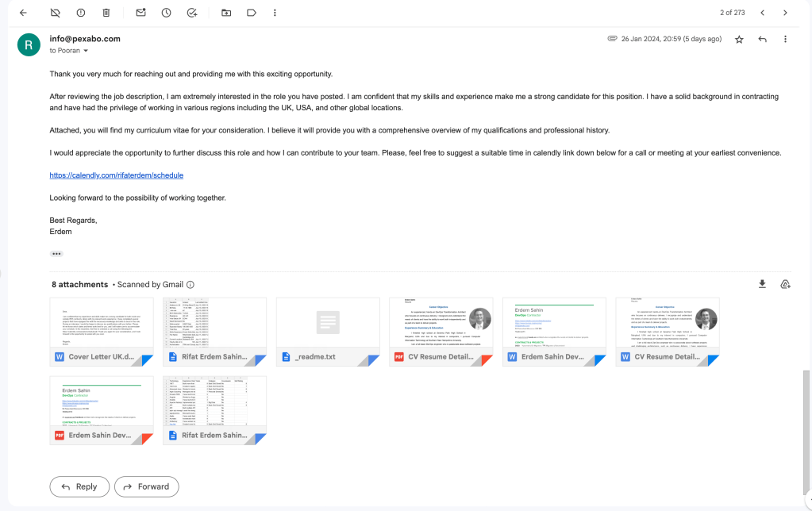Open the Labels icon in toolbar
Image resolution: width=812 pixels, height=511 pixels.
(252, 13)
